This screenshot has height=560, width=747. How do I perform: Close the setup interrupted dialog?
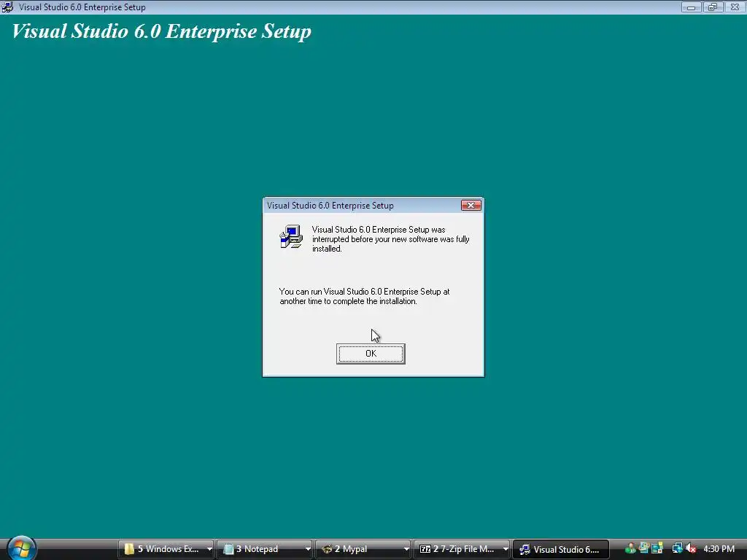click(x=471, y=205)
